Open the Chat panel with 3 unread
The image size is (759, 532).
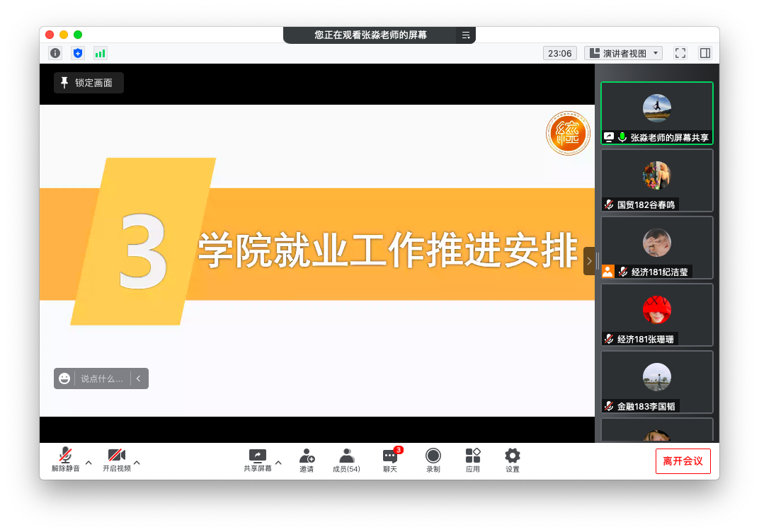(x=390, y=460)
